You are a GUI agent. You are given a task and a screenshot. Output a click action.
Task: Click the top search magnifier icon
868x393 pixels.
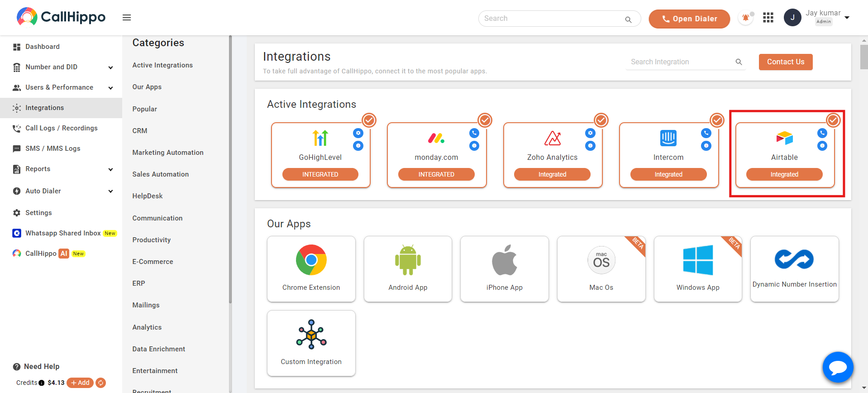628,19
